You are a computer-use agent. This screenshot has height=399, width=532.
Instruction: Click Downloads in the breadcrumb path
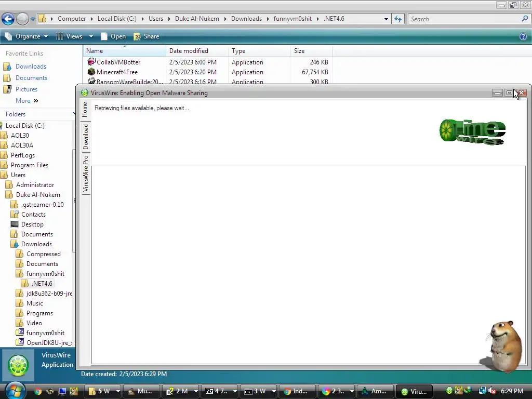point(246,19)
